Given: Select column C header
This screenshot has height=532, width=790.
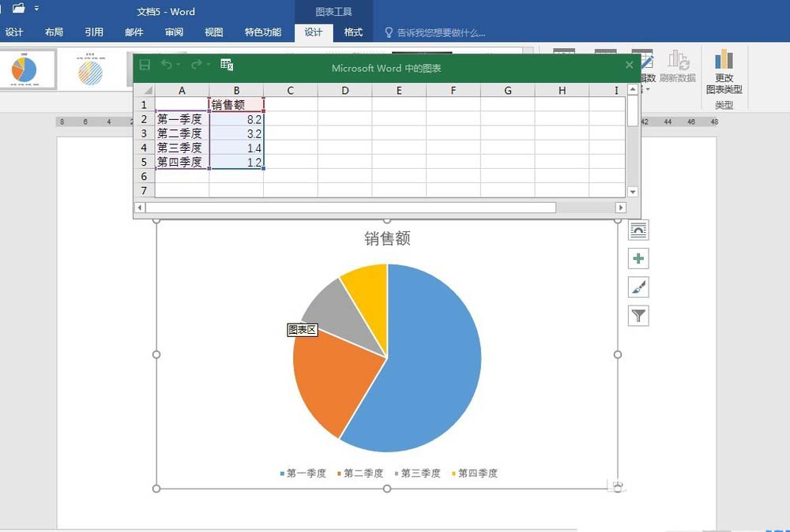Looking at the screenshot, I should click(291, 91).
